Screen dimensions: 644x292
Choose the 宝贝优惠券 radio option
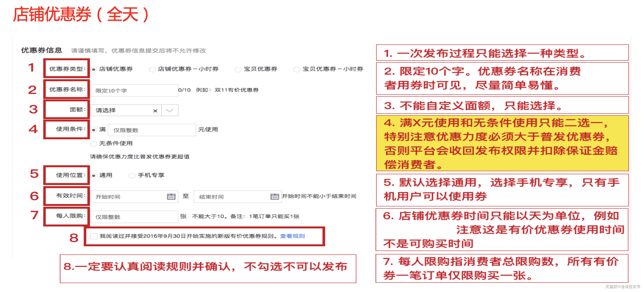(238, 70)
